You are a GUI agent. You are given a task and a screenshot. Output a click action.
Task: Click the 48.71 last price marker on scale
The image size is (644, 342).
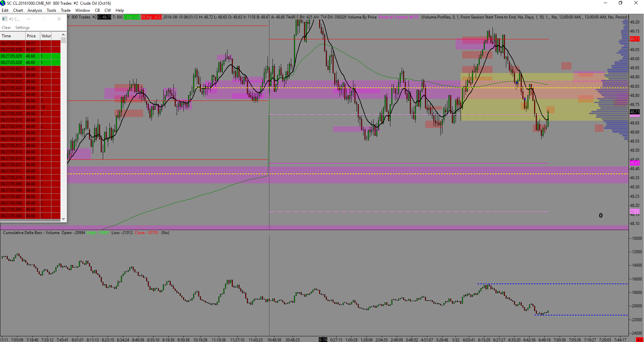pyautogui.click(x=635, y=112)
